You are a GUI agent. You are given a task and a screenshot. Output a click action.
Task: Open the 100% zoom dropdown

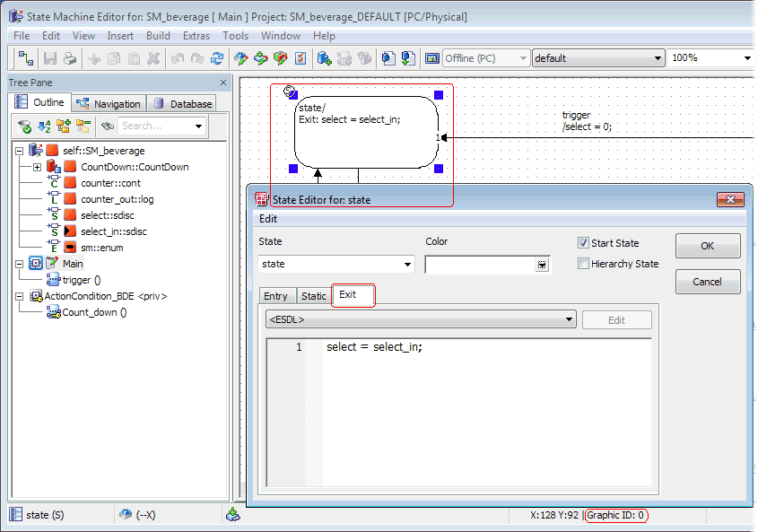747,58
